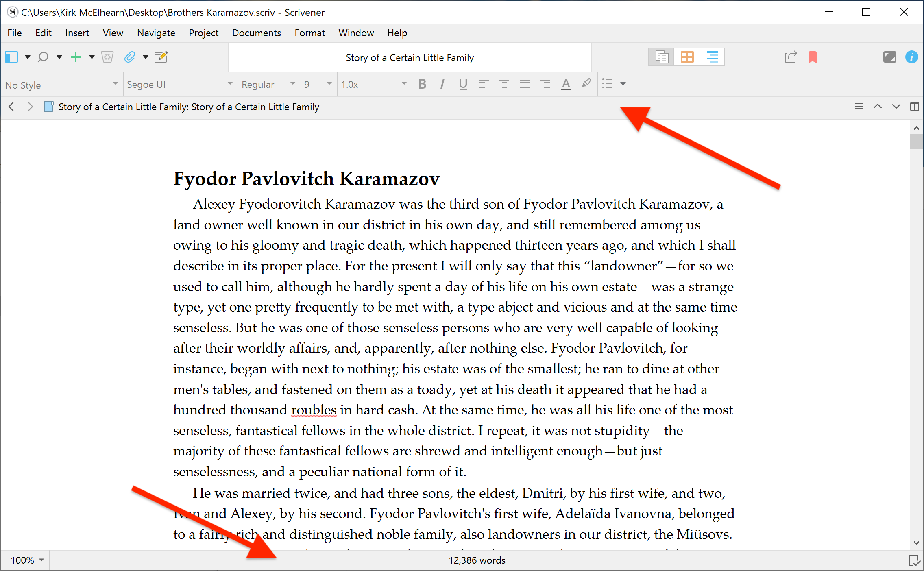Click the red Bookmarks icon
The image size is (924, 571).
pos(812,57)
